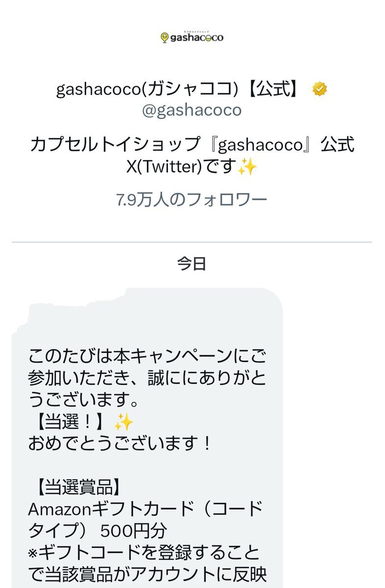Click the gold verified badge
This screenshot has height=588, width=385.
pos(319,89)
